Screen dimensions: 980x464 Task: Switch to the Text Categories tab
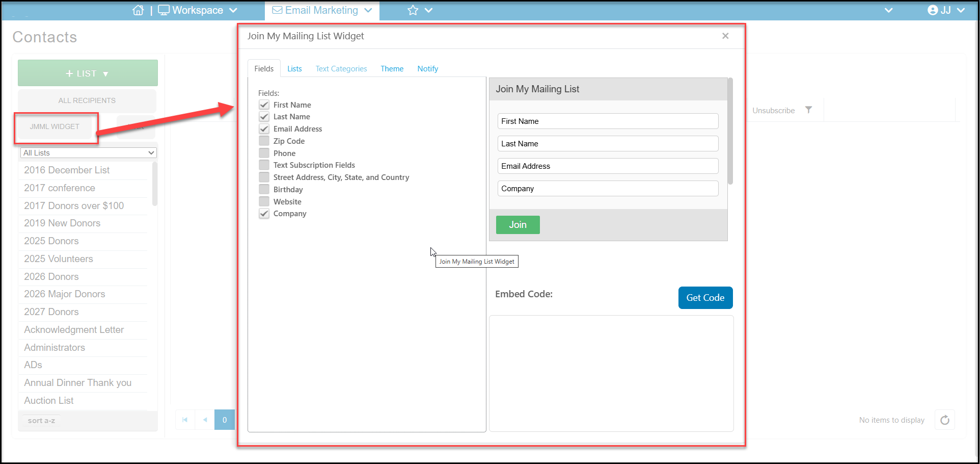click(341, 69)
